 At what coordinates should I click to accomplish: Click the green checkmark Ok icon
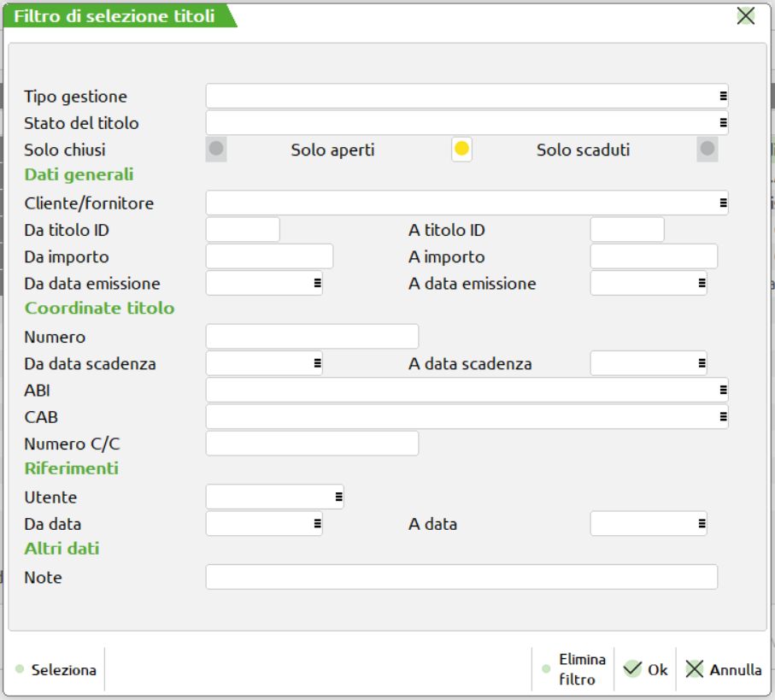click(632, 669)
